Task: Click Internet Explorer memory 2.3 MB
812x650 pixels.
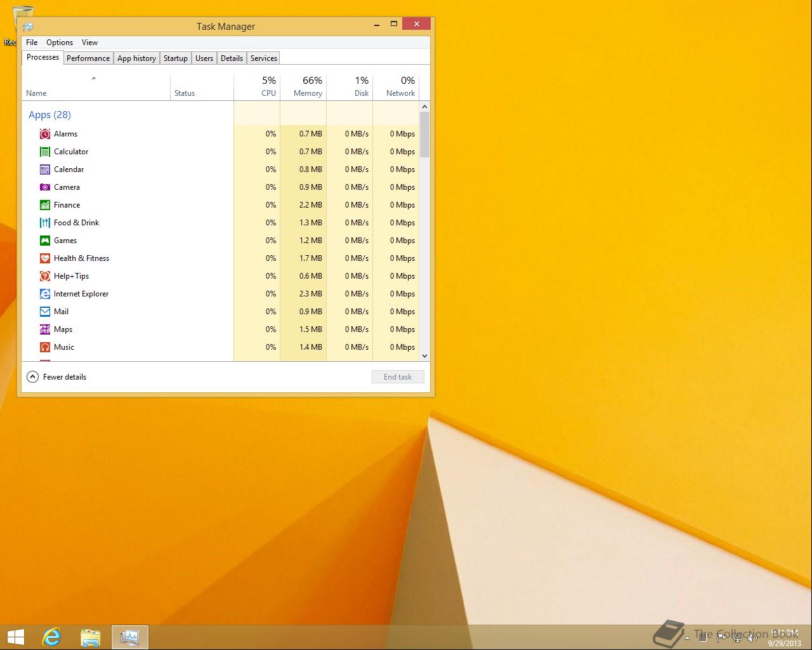Action: click(x=311, y=294)
